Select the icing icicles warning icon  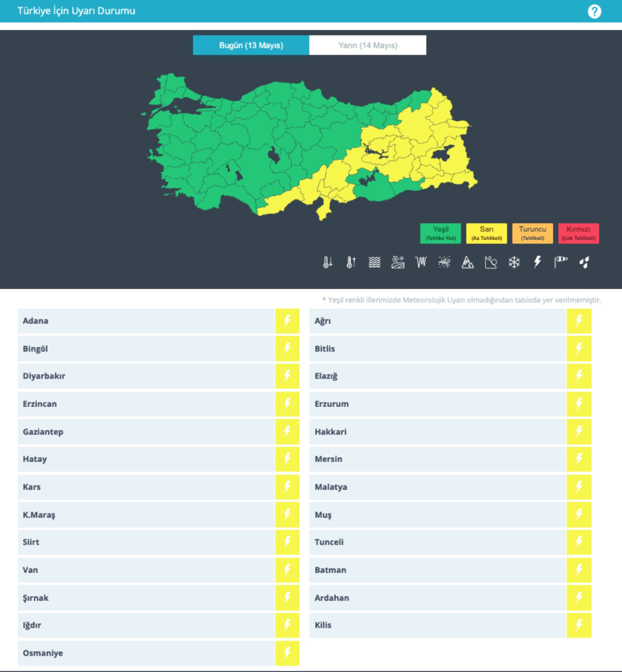[421, 262]
